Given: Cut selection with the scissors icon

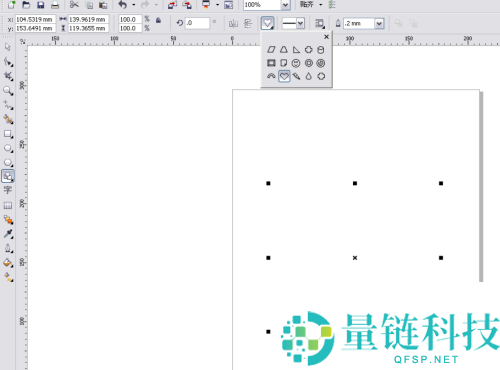Looking at the screenshot, I should click(x=74, y=5).
